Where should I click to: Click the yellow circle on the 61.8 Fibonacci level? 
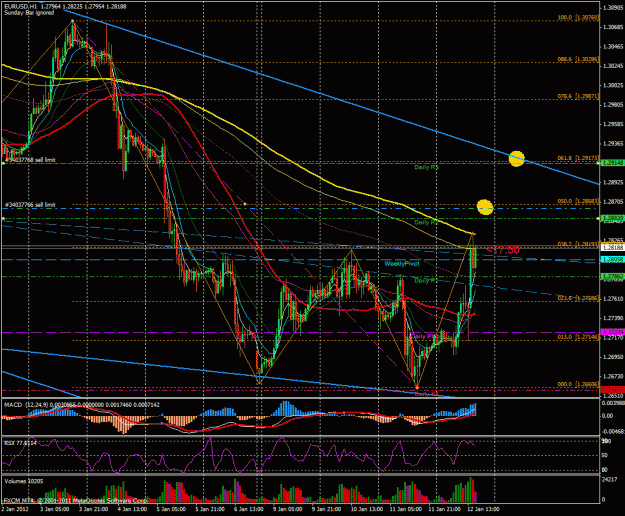click(517, 159)
